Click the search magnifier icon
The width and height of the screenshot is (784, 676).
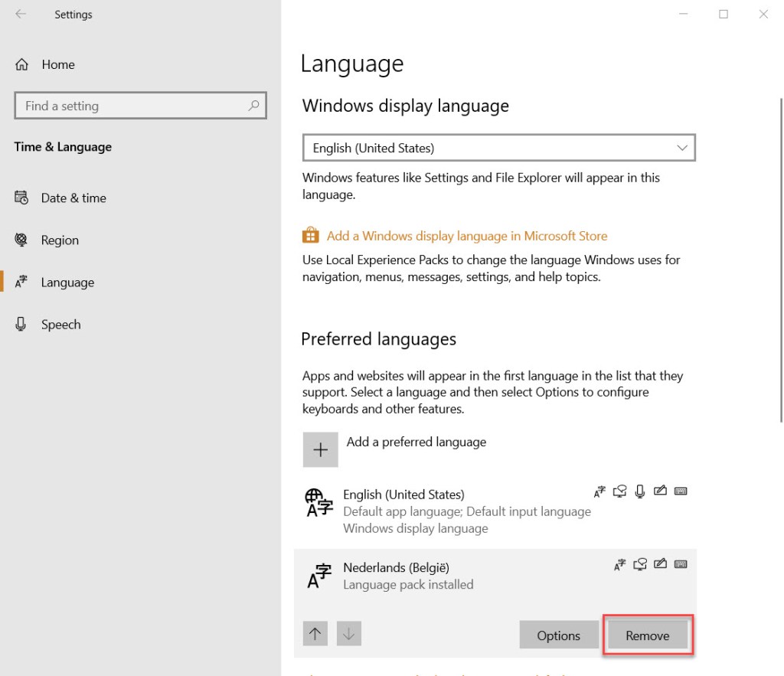point(253,106)
